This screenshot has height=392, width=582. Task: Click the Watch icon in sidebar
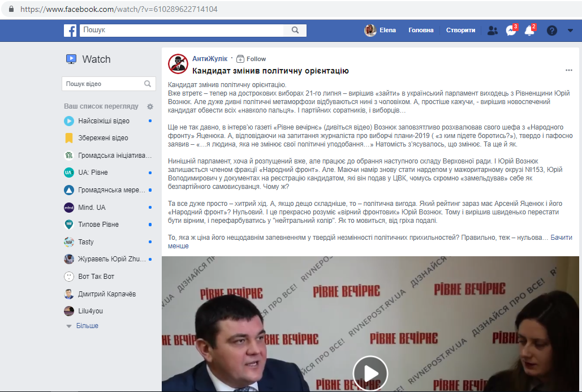pos(71,59)
